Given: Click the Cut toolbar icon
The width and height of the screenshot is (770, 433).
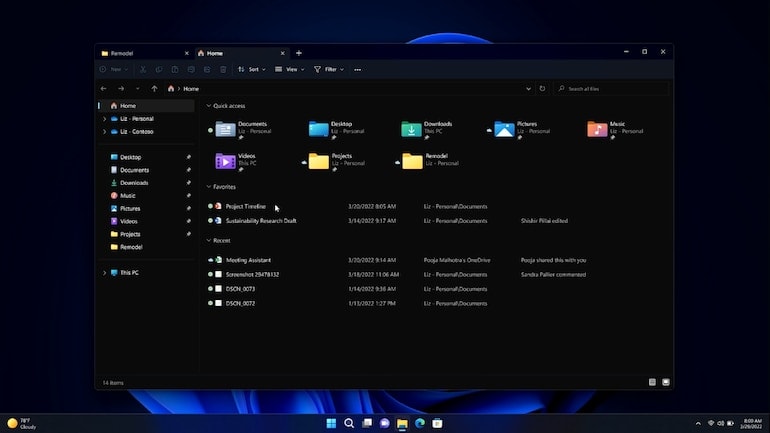Looking at the screenshot, I should pos(143,70).
